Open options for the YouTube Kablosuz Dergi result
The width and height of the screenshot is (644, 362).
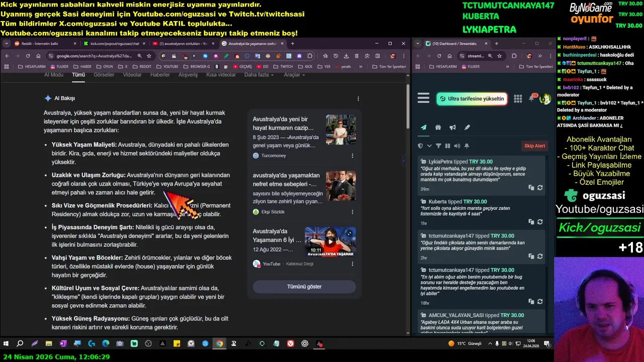tap(352, 263)
